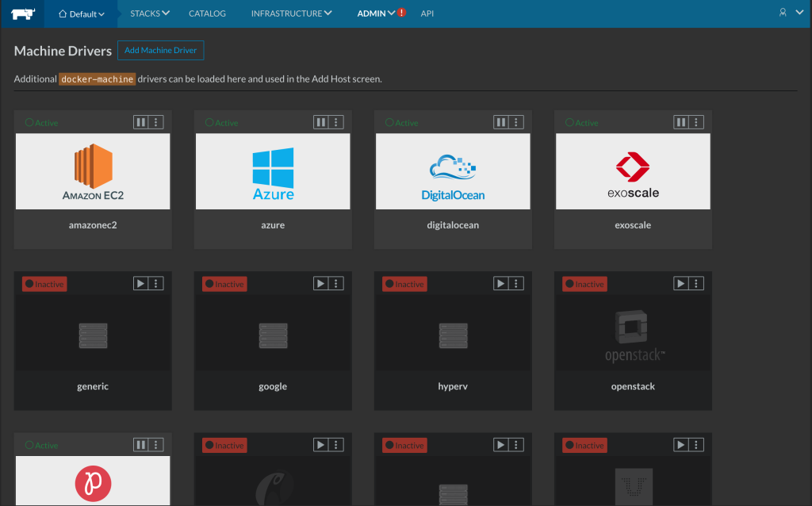The height and width of the screenshot is (506, 812).
Task: Expand the INFRASTRUCTURE dropdown menu
Action: click(291, 13)
